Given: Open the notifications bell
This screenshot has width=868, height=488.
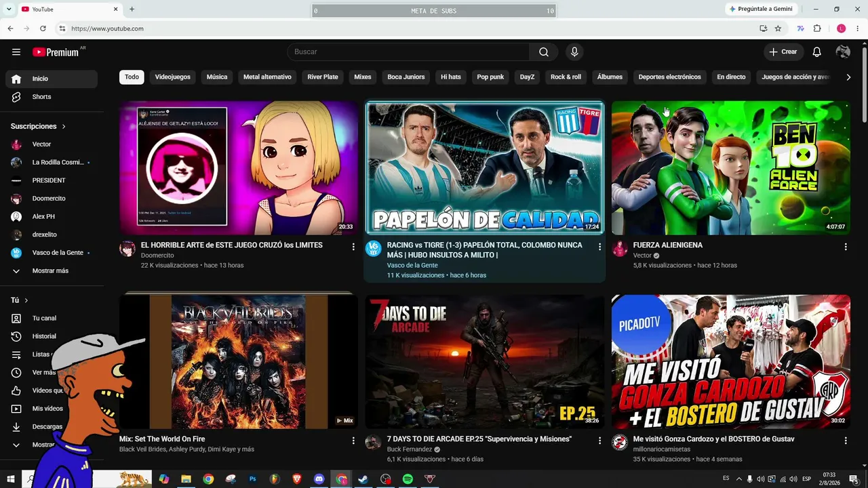Looking at the screenshot, I should 817,52.
